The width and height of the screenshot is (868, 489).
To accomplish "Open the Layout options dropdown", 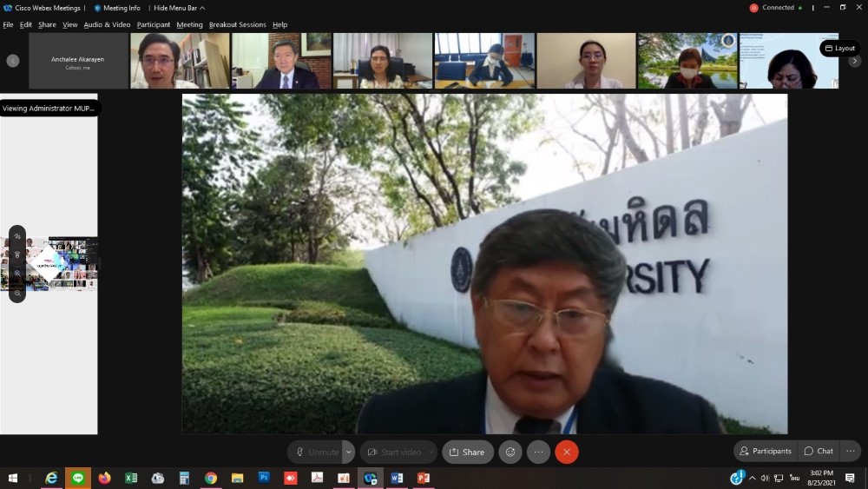I will 839,49.
